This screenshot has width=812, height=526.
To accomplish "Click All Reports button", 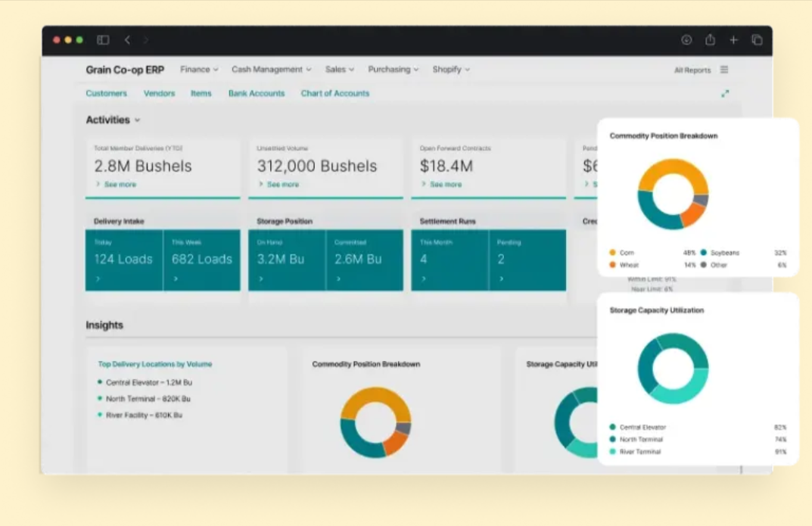I will 692,70.
